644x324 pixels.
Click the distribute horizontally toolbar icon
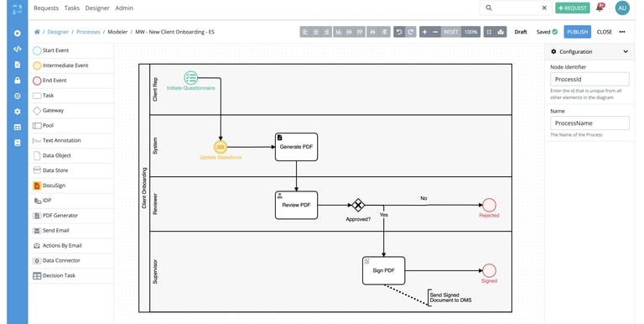(372, 32)
